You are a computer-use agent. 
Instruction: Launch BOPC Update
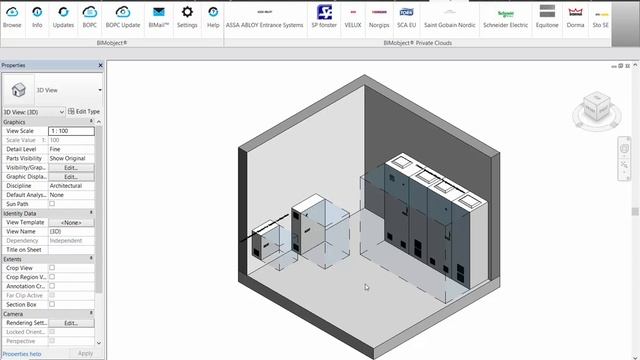pos(123,17)
